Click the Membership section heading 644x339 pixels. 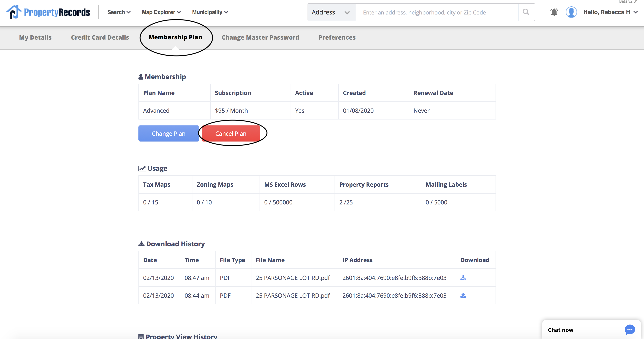[162, 77]
